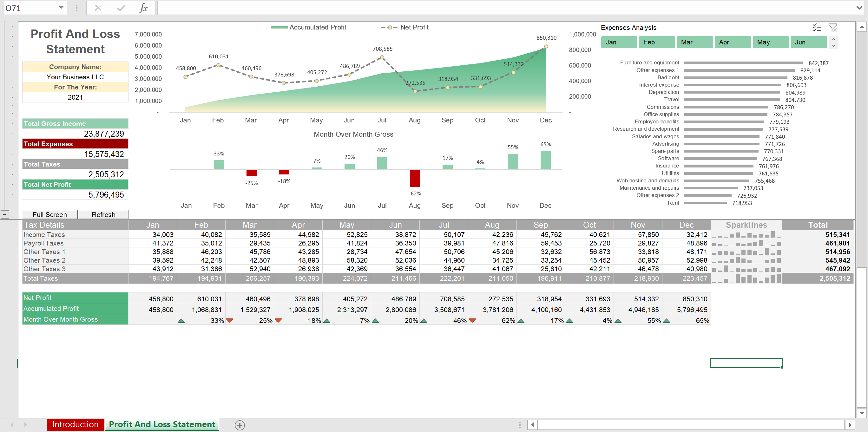Click the insert function fx icon
The height and width of the screenshot is (432, 868).
coord(143,8)
